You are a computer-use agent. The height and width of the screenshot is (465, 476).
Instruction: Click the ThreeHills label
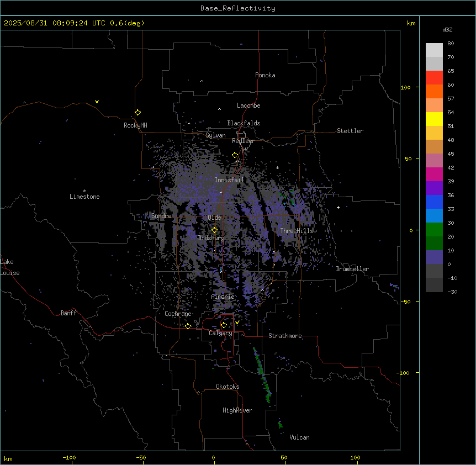[297, 231]
